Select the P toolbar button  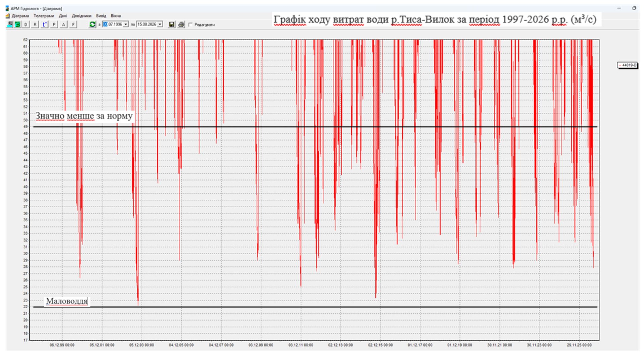pos(54,24)
